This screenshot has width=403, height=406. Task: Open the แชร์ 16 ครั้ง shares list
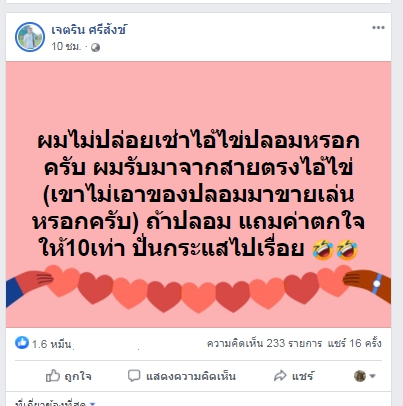pyautogui.click(x=354, y=343)
